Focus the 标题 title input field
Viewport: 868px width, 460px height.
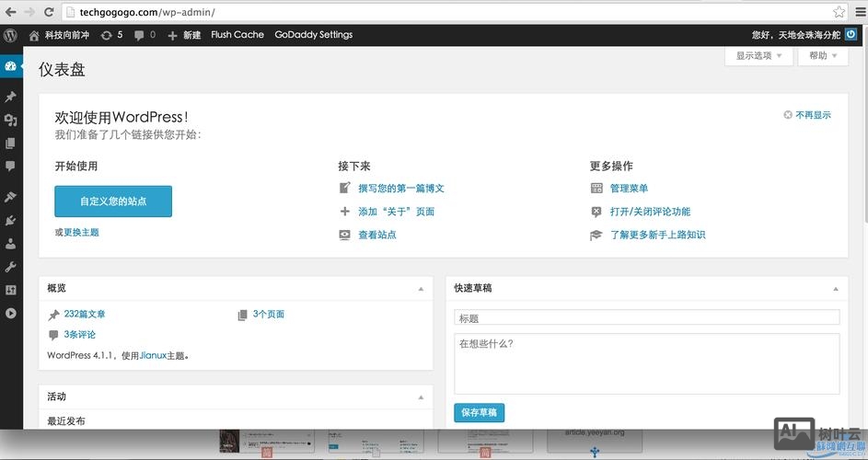[646, 317]
